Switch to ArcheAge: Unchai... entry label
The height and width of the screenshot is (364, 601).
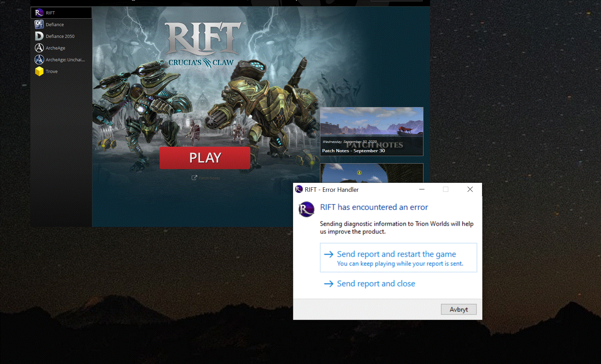(x=65, y=60)
